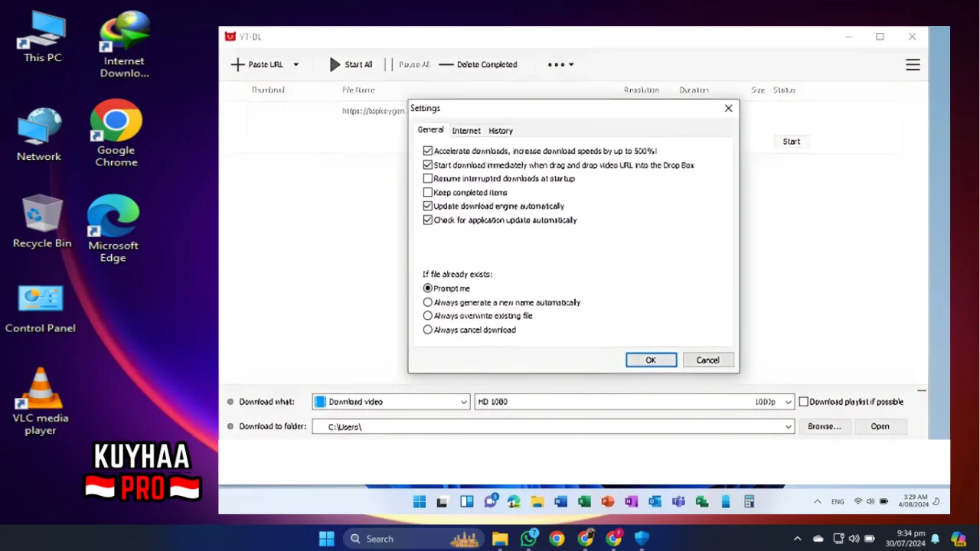This screenshot has width=980, height=551.
Task: Open VLC media player shortcut
Action: click(x=41, y=401)
